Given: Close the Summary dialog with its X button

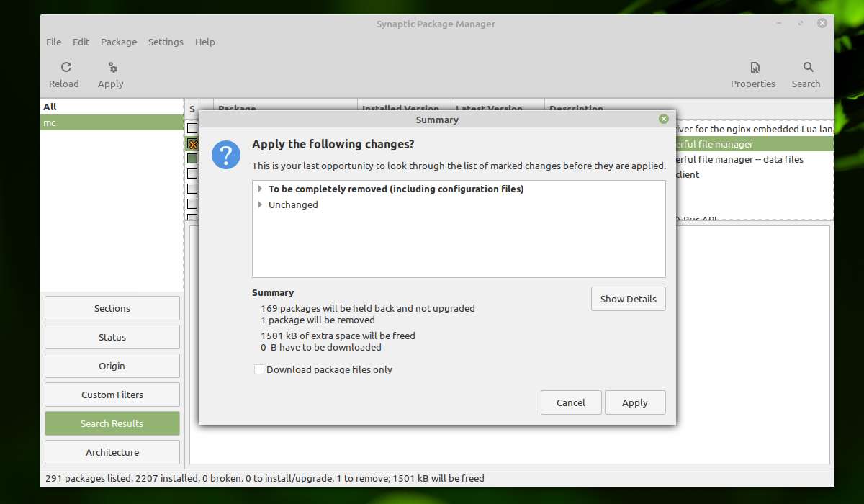Looking at the screenshot, I should 663,119.
